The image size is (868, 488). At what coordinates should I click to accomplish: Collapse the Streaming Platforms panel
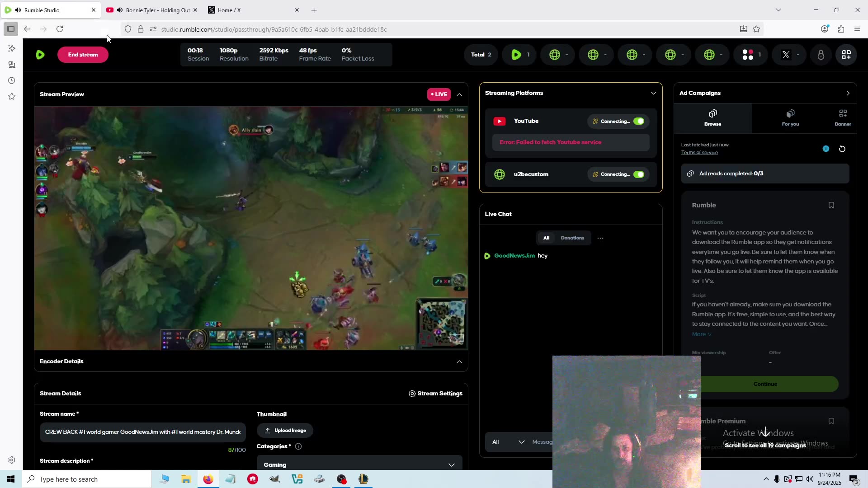[653, 93]
